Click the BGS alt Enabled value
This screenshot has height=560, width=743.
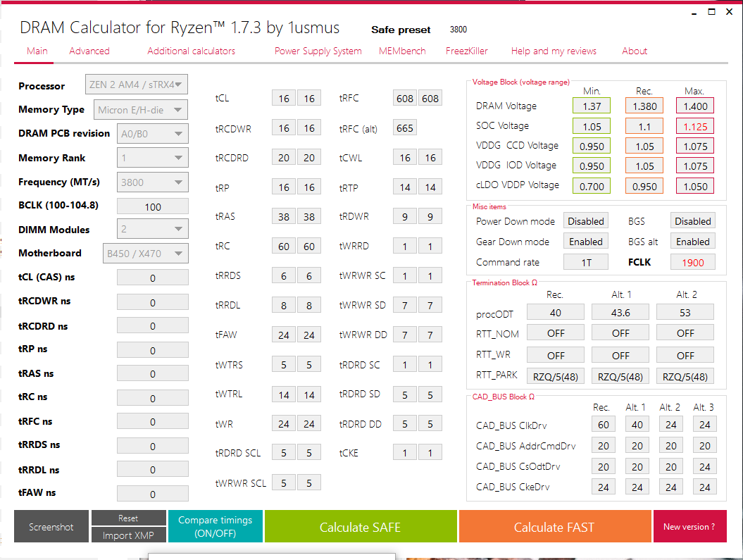click(693, 242)
